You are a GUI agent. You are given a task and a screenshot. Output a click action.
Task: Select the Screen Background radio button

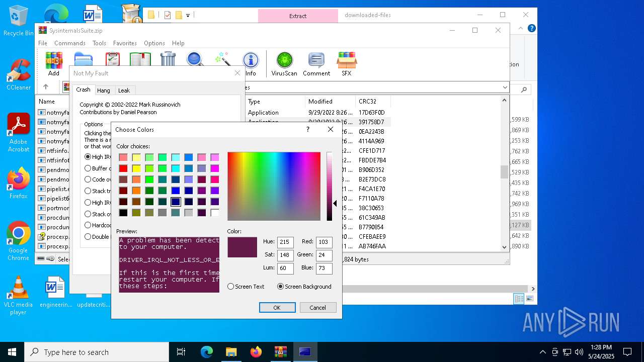pos(304,287)
